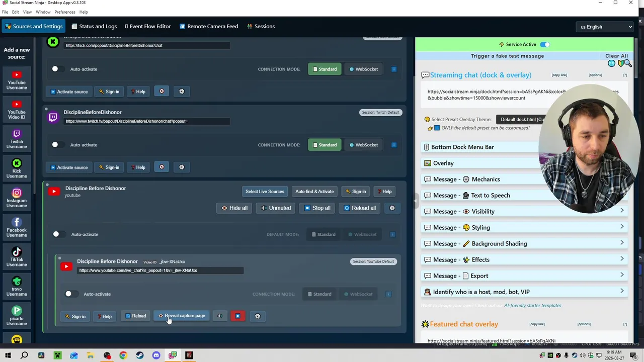Open the us English language dropdown
Viewport: 644px width, 362px height.
pos(606,27)
